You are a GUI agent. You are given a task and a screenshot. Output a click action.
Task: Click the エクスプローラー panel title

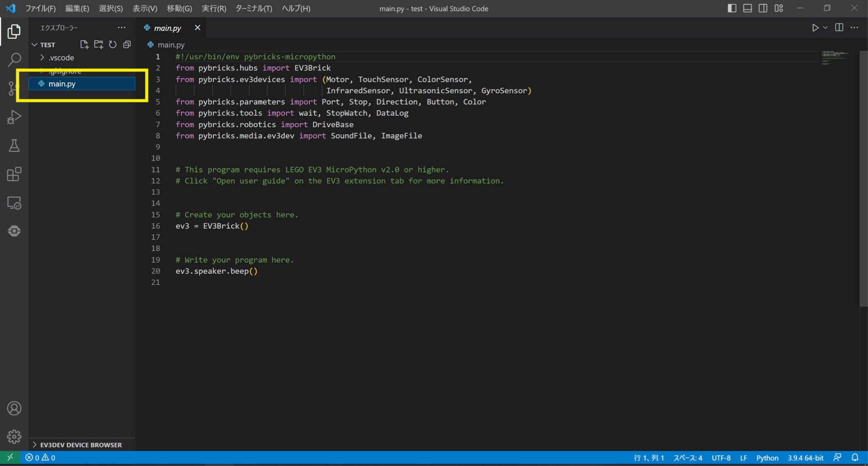(59, 28)
